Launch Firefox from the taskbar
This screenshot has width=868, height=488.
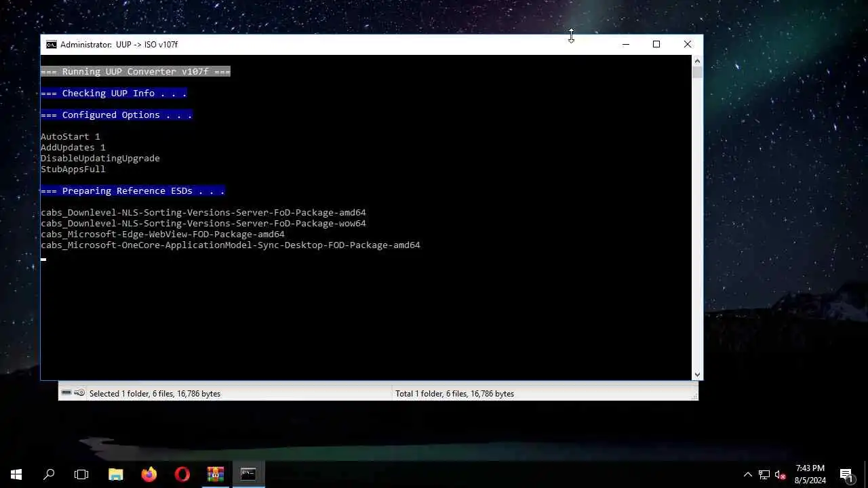pyautogui.click(x=149, y=474)
